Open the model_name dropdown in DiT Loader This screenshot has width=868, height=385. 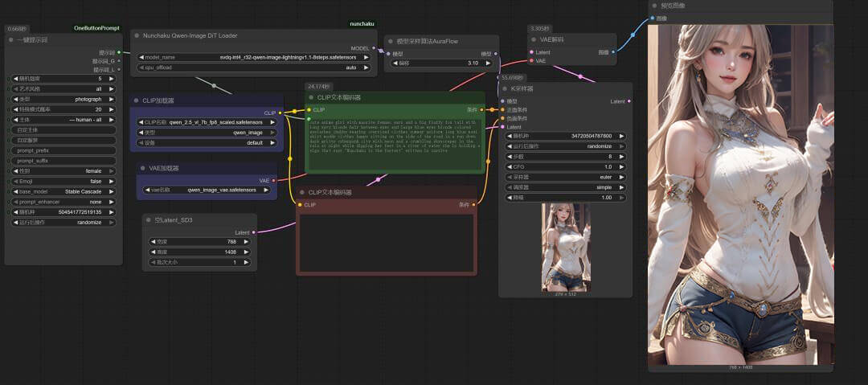click(254, 57)
